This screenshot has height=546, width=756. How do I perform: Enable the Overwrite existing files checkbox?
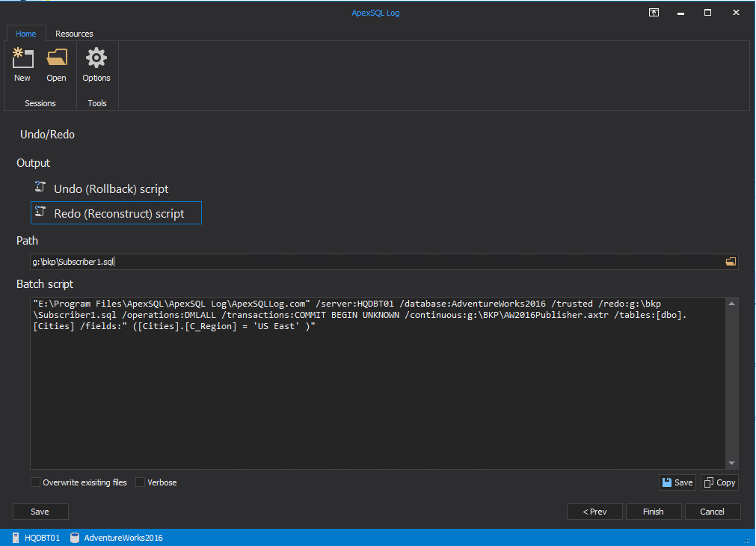36,482
